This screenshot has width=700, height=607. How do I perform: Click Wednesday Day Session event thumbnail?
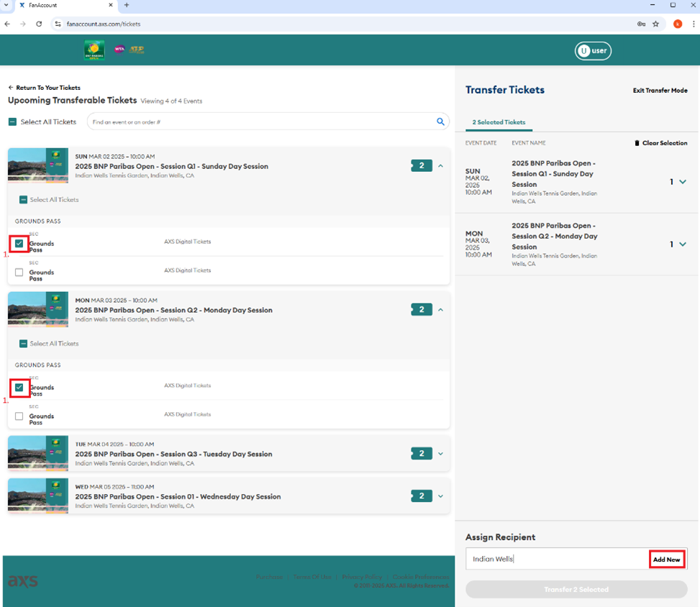click(38, 496)
